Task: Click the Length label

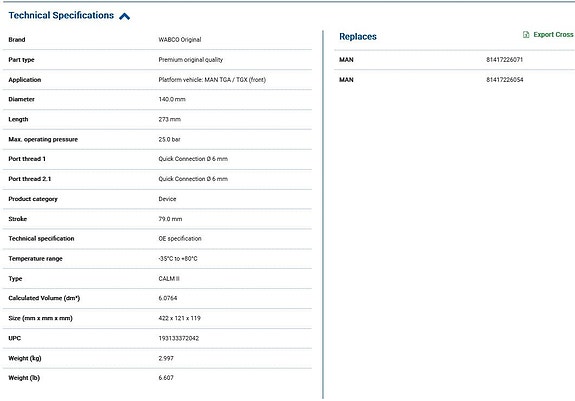Action: [18, 119]
